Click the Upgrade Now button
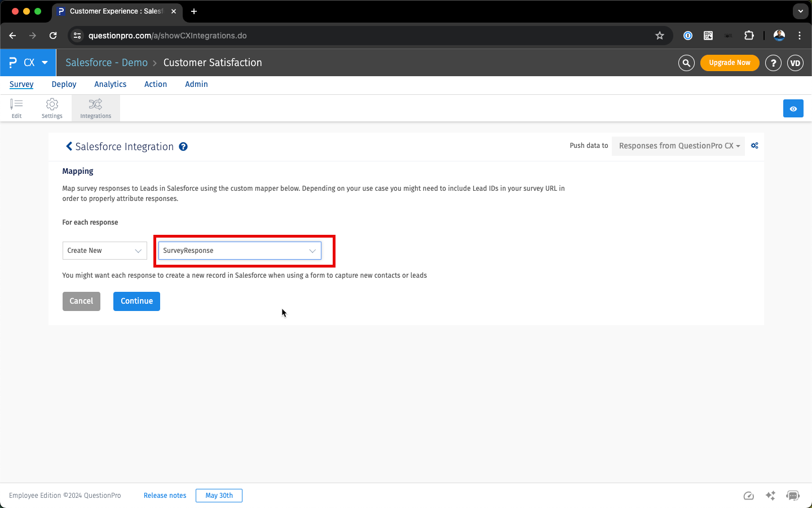 pyautogui.click(x=730, y=63)
